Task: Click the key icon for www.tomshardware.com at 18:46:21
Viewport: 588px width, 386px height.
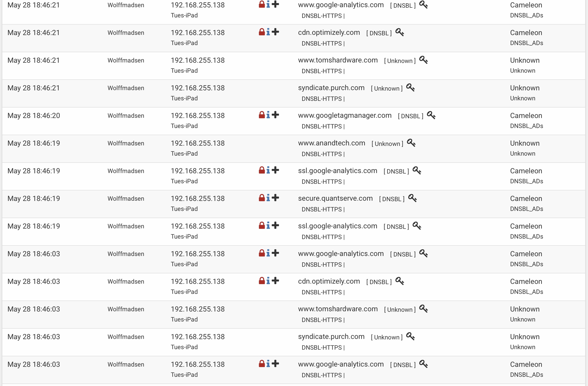Action: pyautogui.click(x=423, y=60)
